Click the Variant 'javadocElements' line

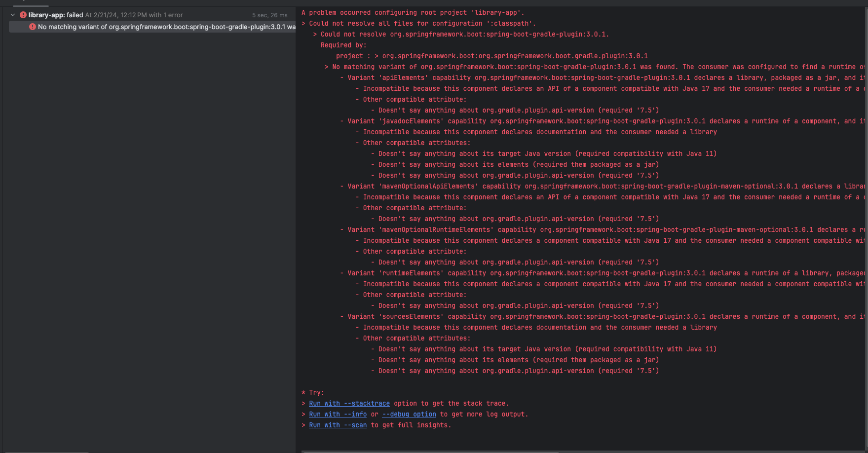tap(603, 121)
